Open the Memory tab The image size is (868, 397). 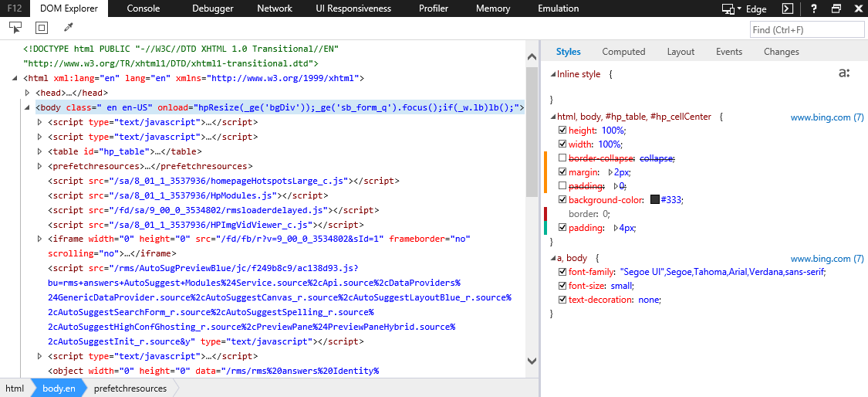493,8
